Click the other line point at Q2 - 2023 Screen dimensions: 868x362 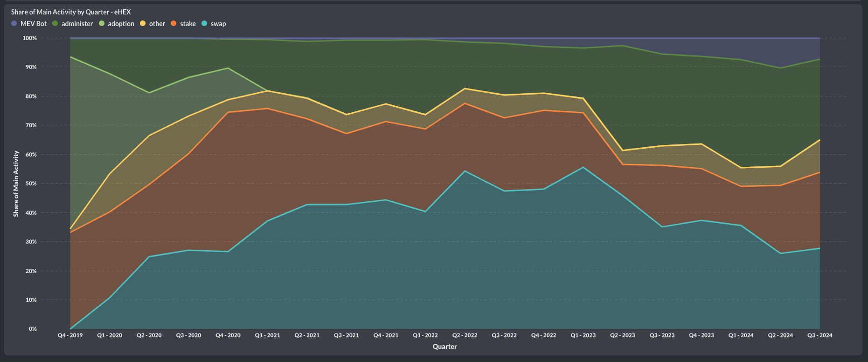[623, 150]
